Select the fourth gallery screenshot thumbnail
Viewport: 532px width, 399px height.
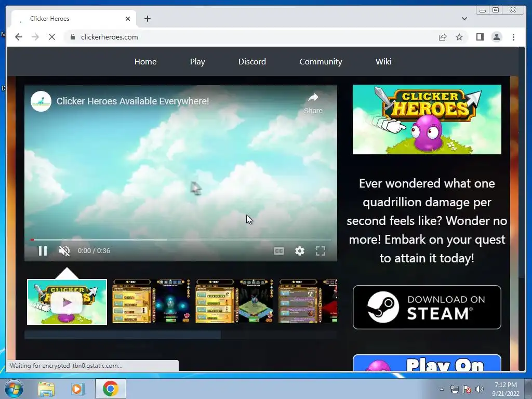308,301
